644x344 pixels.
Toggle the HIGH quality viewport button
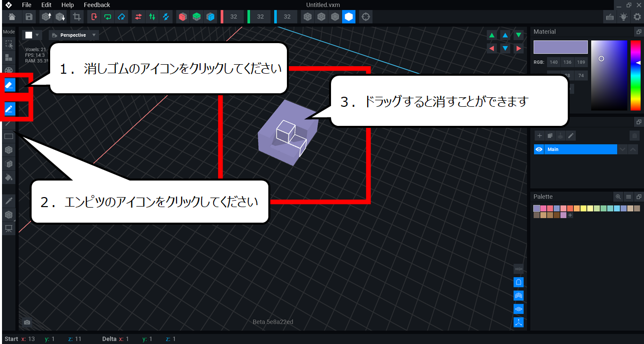(x=519, y=269)
